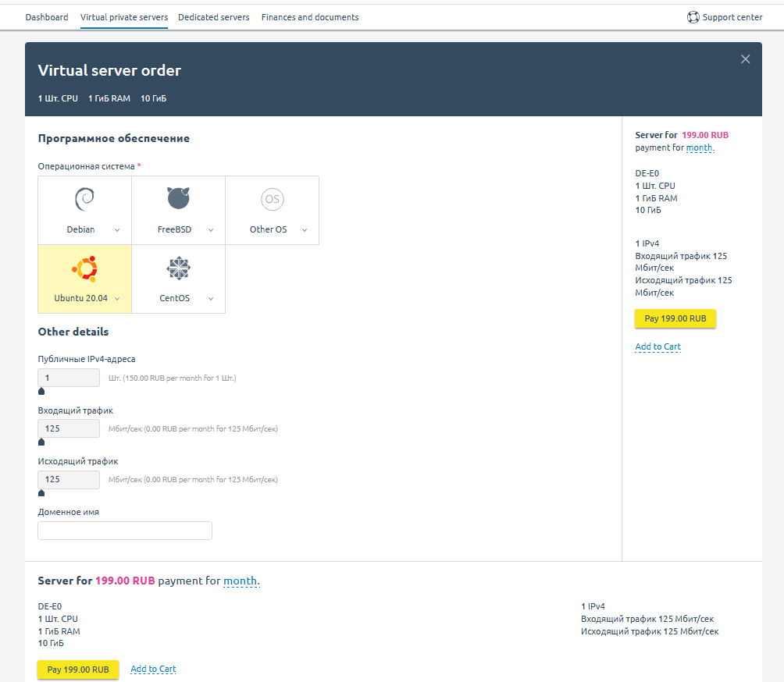Close the Virtual server order panel
Screen dimensions: 784x682
coord(745,59)
